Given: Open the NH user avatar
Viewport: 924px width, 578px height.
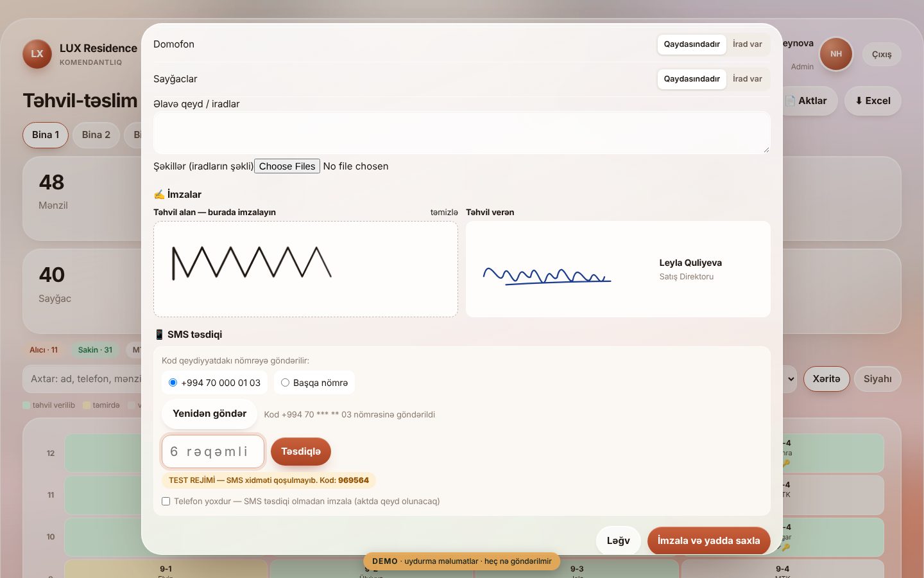Looking at the screenshot, I should (836, 54).
